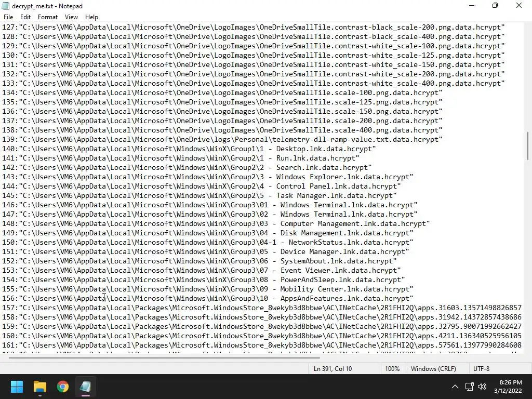Click line 127 contrast-black_scale-200 path
Screen dimensions: 532x399
(x=254, y=27)
